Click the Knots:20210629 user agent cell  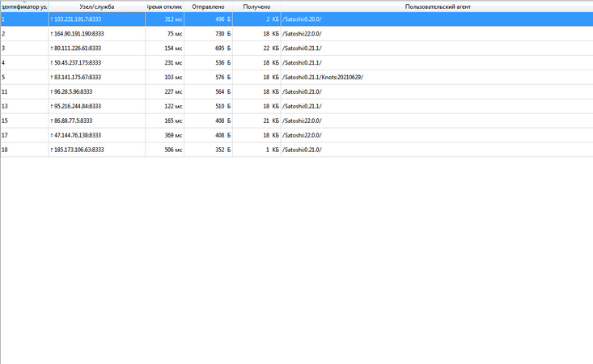coord(324,78)
